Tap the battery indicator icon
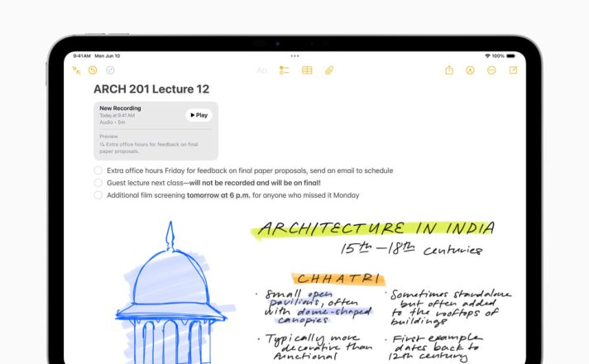Image resolution: width=589 pixels, height=364 pixels. click(511, 55)
